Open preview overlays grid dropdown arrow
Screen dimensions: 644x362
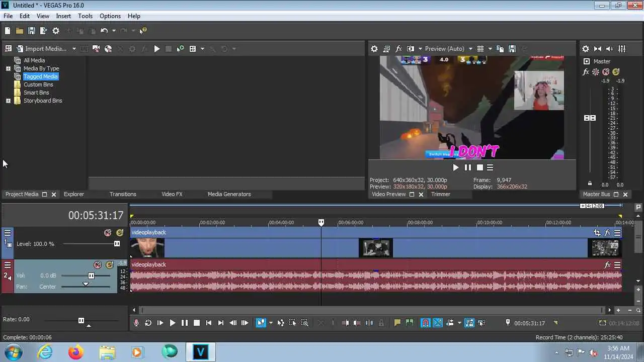click(490, 49)
